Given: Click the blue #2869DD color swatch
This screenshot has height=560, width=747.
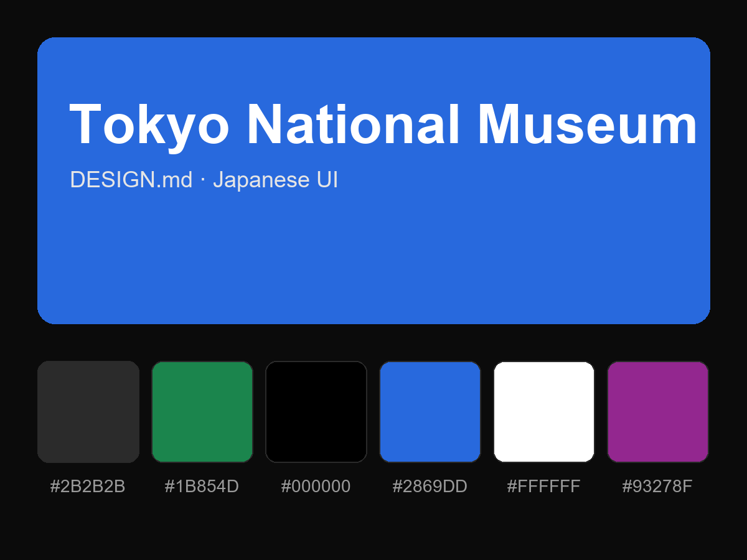Looking at the screenshot, I should pos(430,412).
